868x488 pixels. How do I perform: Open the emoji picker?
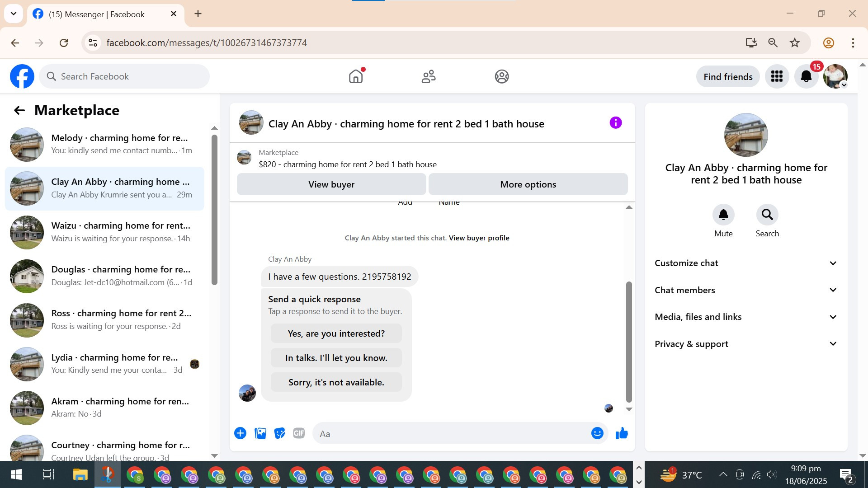pyautogui.click(x=597, y=433)
